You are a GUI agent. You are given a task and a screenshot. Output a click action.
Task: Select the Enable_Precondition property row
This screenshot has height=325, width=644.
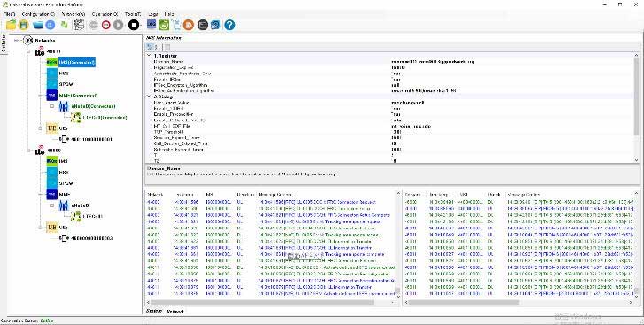[x=390, y=114]
